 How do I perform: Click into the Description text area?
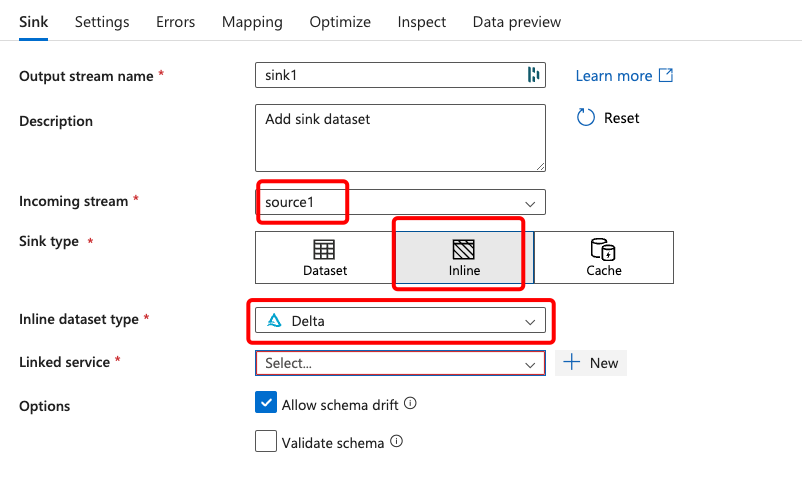[400, 138]
